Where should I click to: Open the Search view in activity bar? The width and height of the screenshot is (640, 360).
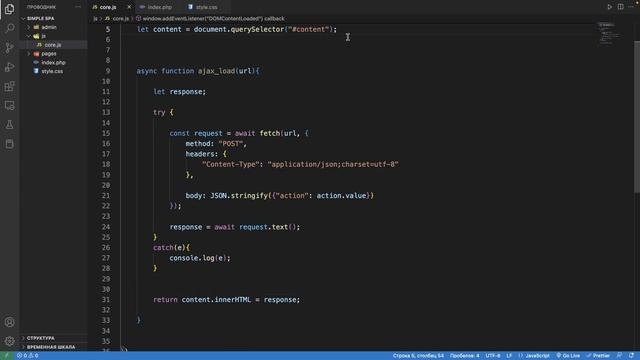pos(9,28)
